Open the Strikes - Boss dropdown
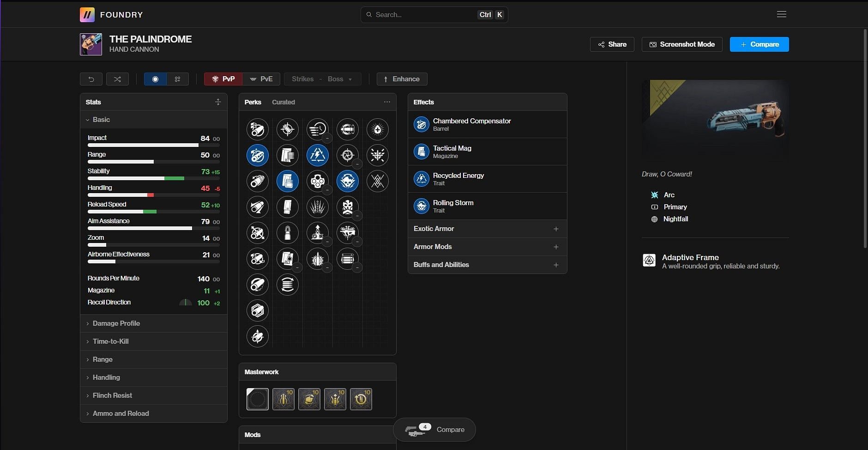Screen dimensions: 868x450 (322, 79)
